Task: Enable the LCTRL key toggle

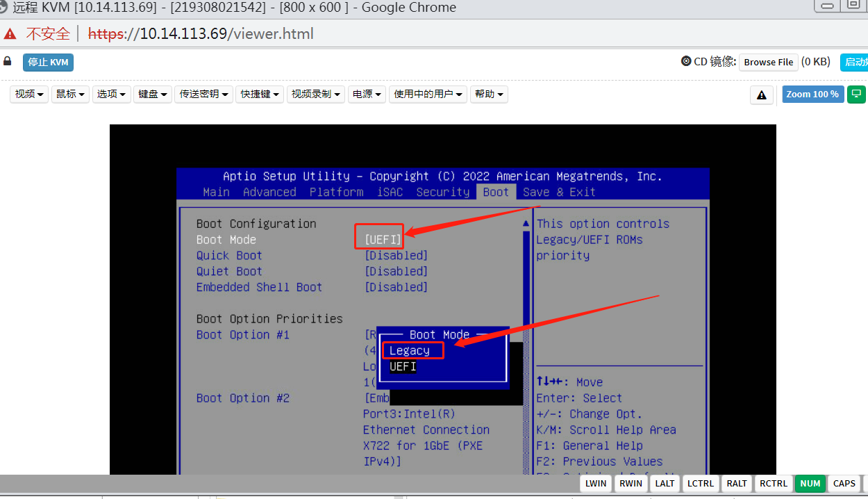Action: (700, 483)
